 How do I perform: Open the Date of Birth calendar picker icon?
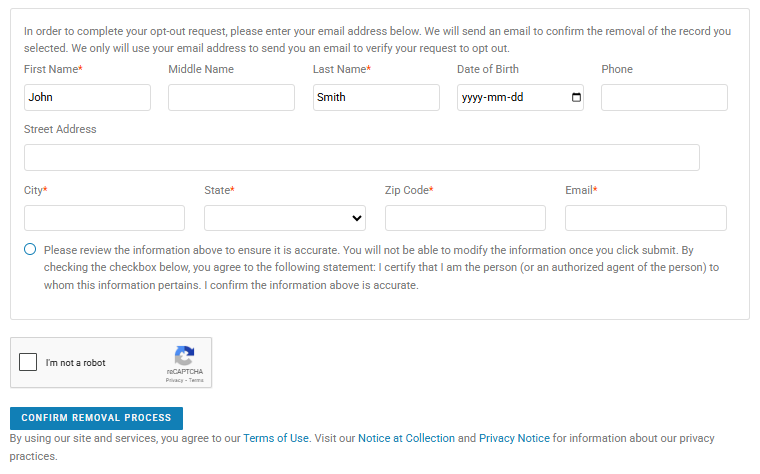[575, 98]
